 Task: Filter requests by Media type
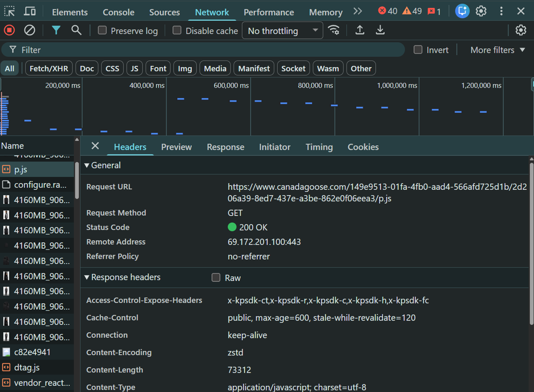(215, 68)
